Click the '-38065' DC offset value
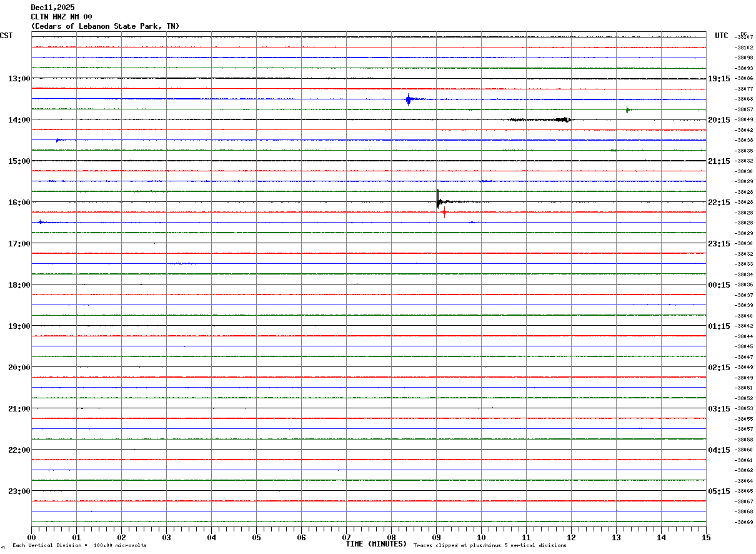 point(744,491)
